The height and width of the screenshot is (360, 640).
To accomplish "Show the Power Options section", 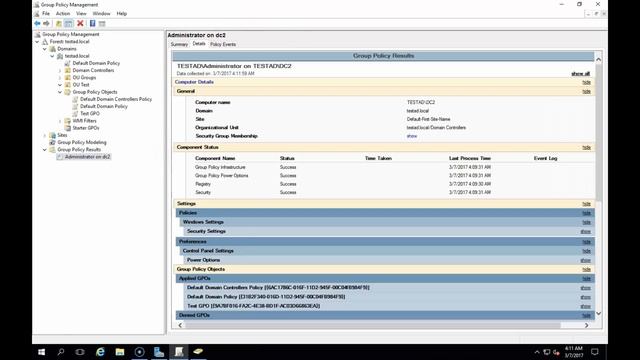I will click(x=586, y=260).
